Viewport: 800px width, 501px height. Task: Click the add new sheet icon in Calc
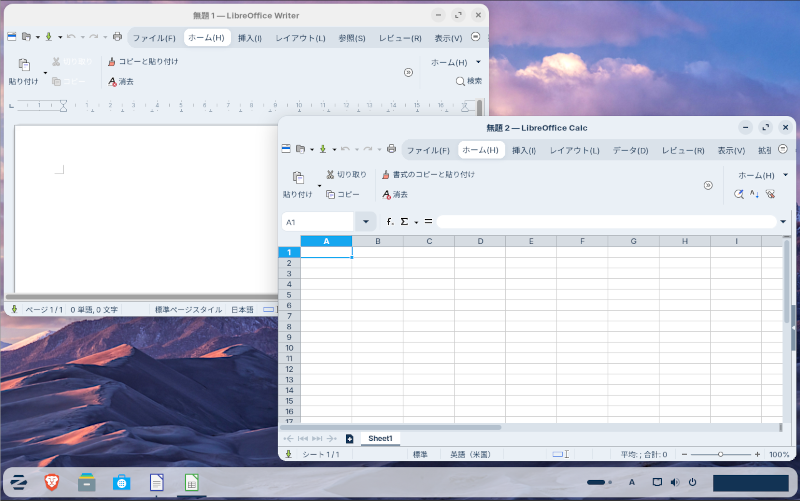point(349,438)
